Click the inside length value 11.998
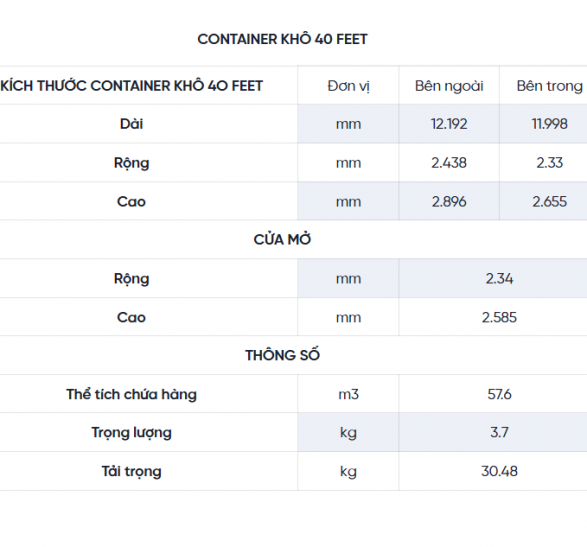 550,124
